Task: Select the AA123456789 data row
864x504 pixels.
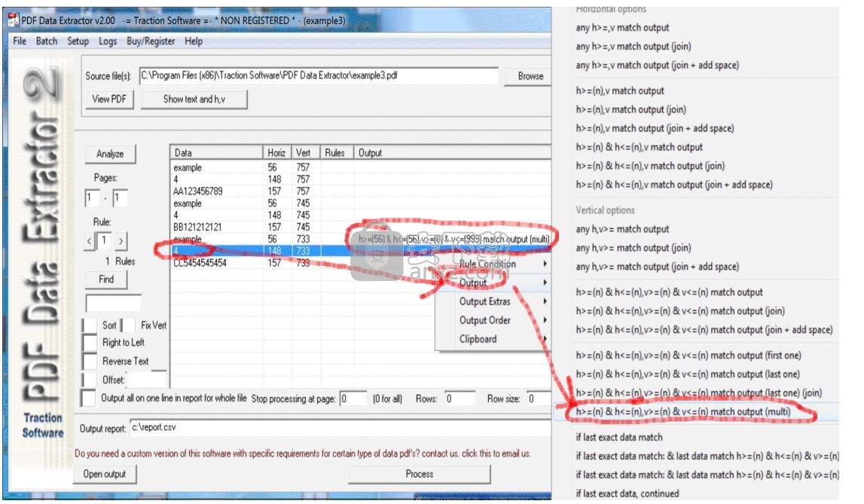Action: click(361, 191)
